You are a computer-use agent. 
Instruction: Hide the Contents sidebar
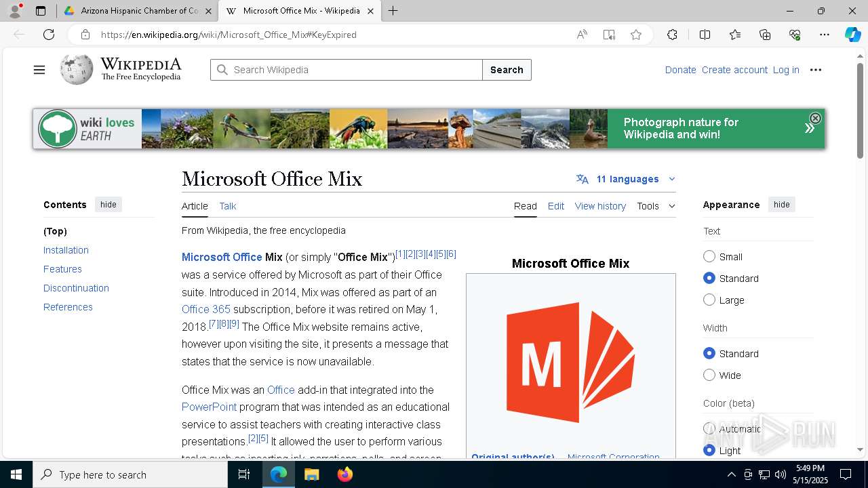(108, 205)
